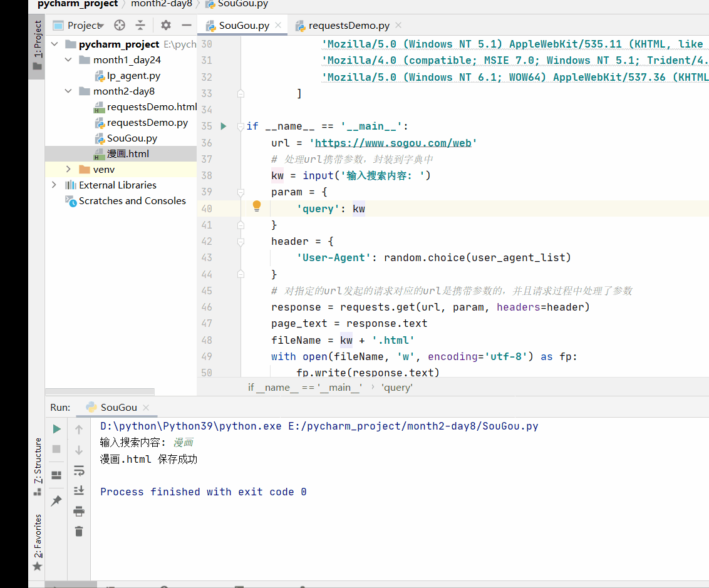Click the 'query' breadcrumb below editor

coord(396,388)
